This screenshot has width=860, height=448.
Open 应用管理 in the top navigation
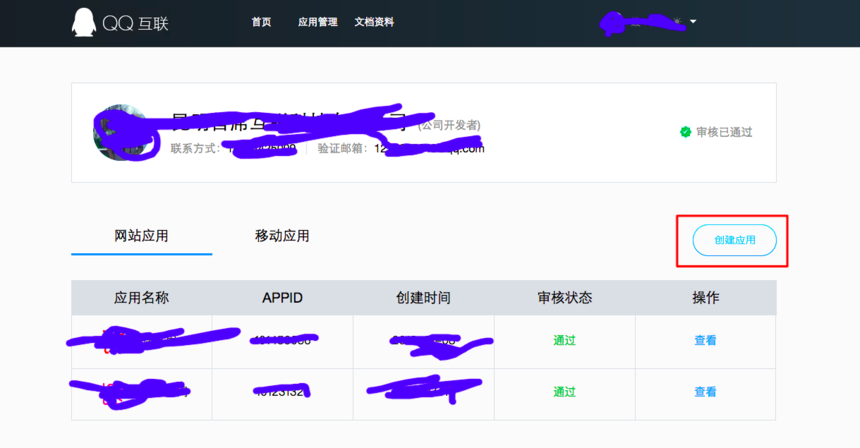tap(317, 22)
